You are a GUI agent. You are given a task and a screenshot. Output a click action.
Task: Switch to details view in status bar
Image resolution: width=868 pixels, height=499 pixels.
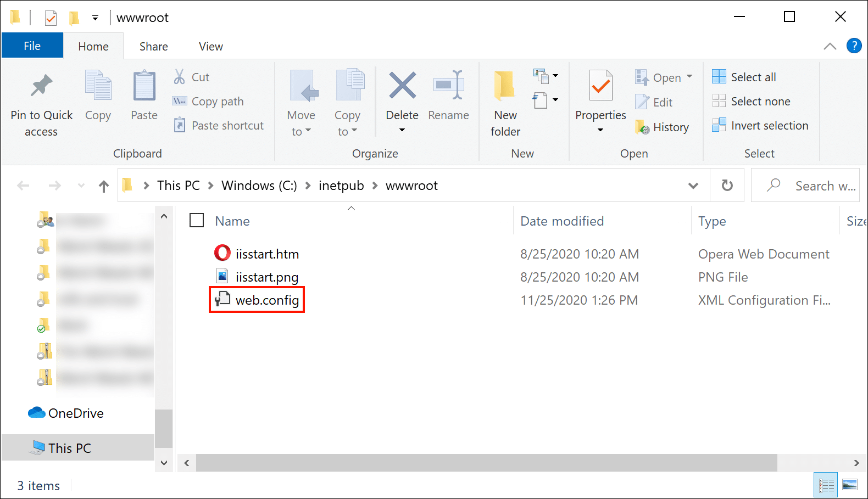pyautogui.click(x=826, y=485)
